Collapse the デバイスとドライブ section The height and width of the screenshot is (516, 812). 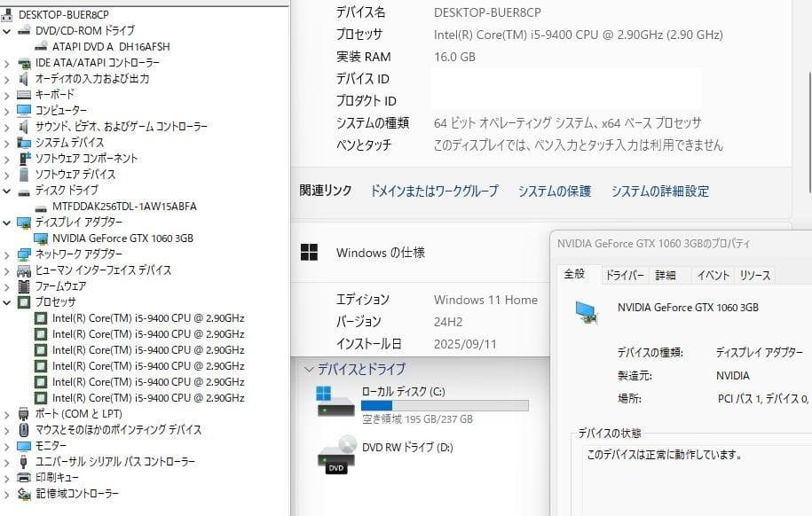[308, 368]
